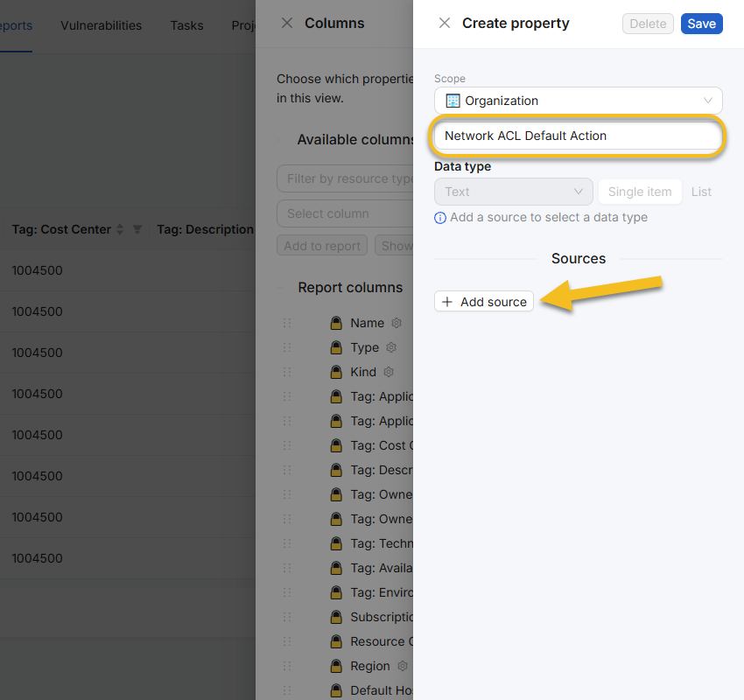The image size is (744, 700).
Task: Click the Organization building icon
Action: coord(453,101)
